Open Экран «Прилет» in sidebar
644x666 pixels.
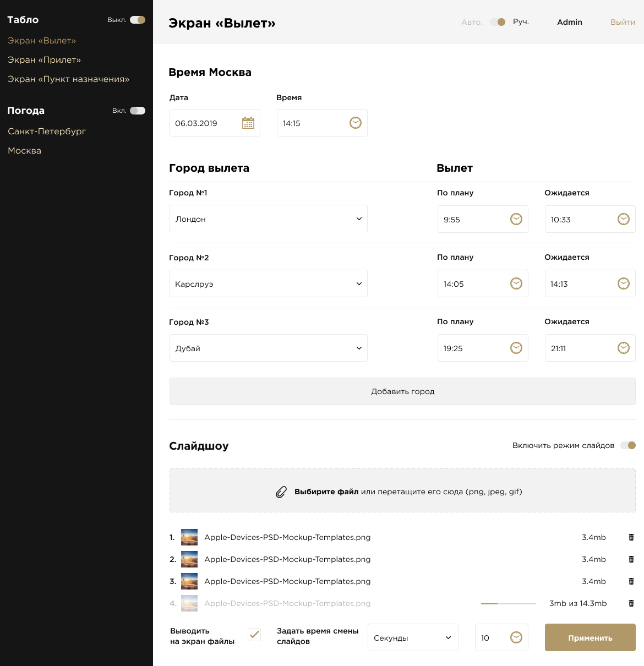pos(44,60)
